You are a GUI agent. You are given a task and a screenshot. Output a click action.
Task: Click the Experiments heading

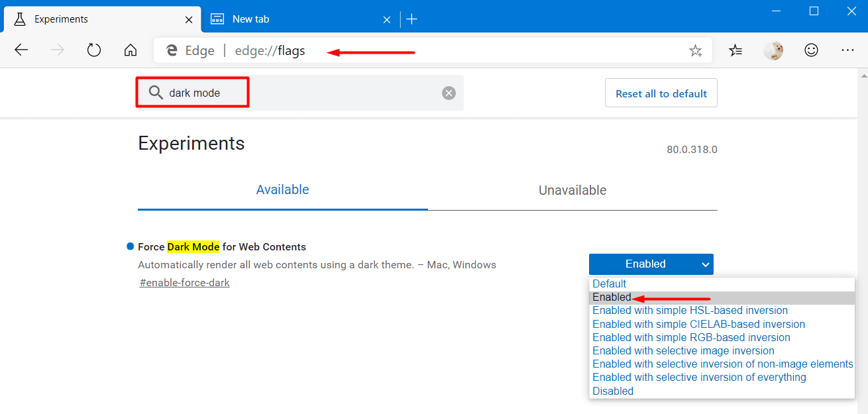click(191, 143)
